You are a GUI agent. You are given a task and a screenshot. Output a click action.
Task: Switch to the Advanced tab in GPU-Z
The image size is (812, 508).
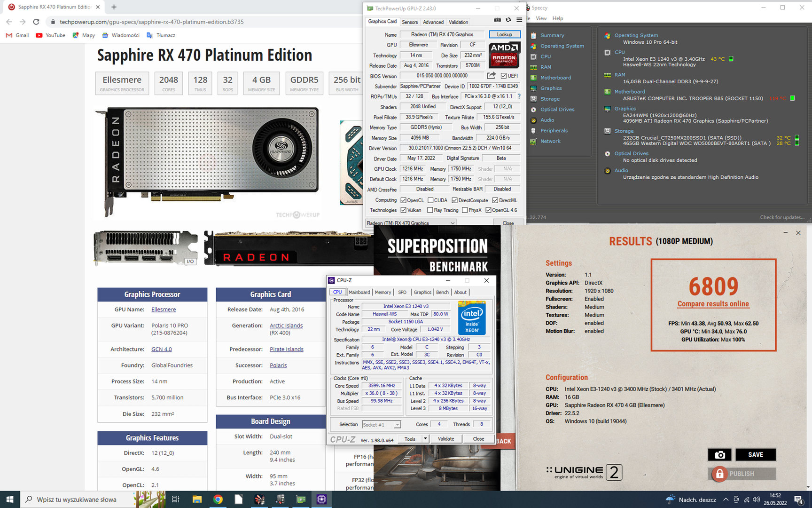point(433,22)
